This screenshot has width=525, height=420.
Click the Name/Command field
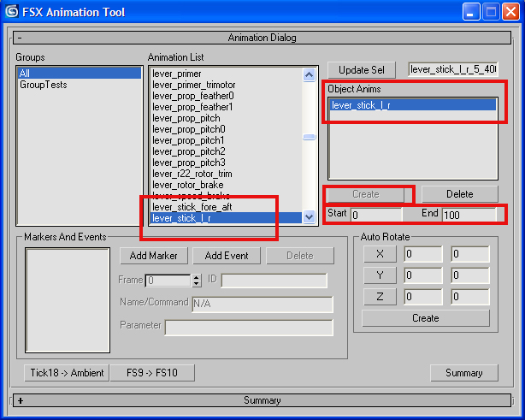click(x=262, y=305)
